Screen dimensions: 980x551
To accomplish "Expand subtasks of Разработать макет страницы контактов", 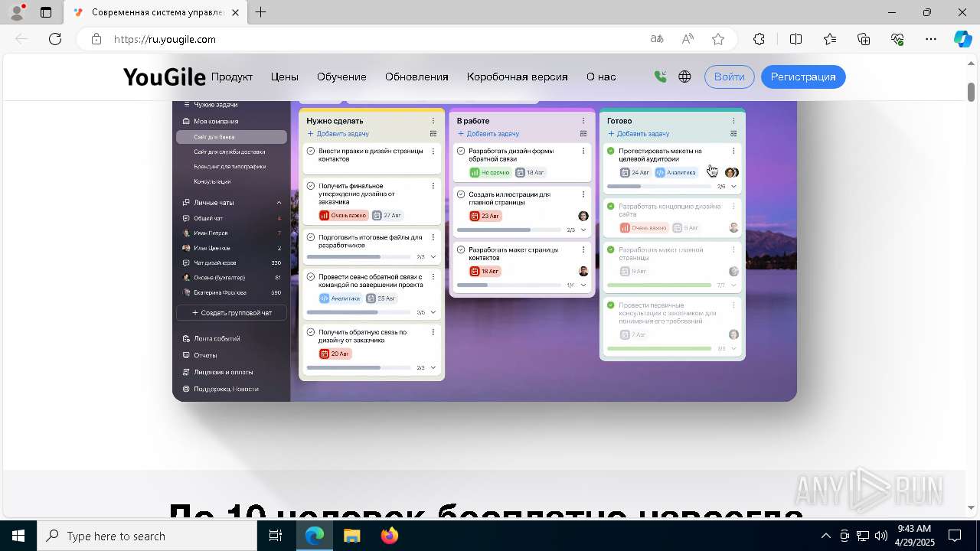I will point(583,285).
